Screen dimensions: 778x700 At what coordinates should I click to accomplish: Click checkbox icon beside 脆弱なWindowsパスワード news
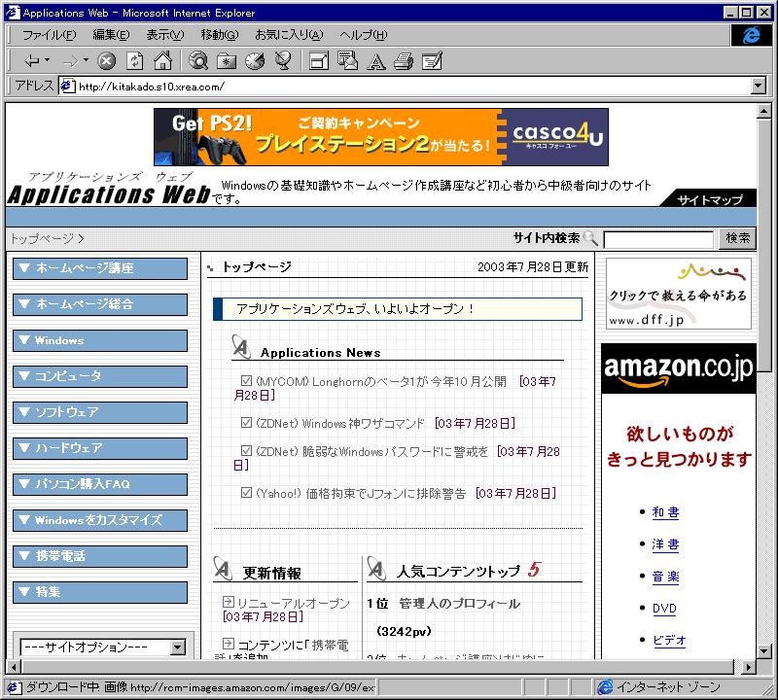click(246, 450)
